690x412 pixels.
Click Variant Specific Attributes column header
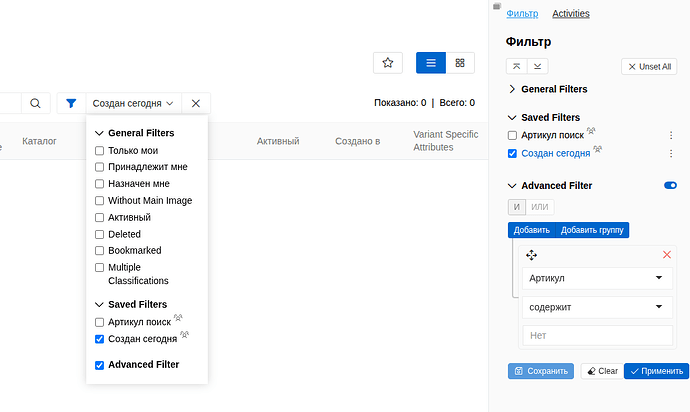[445, 141]
